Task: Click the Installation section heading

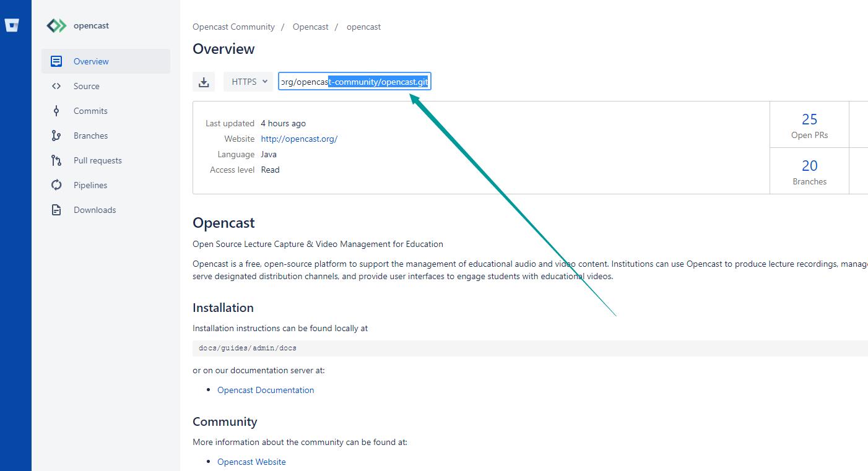Action: click(223, 308)
